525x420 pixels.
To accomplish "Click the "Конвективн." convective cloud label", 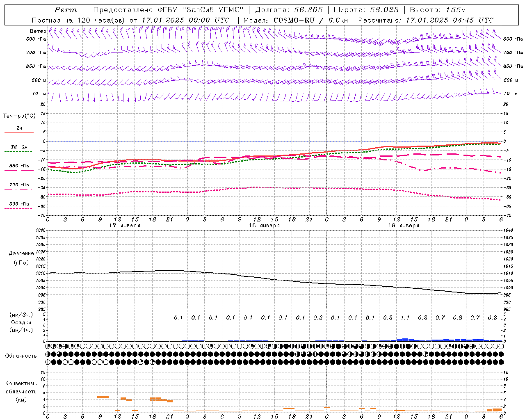I will 21,383.
